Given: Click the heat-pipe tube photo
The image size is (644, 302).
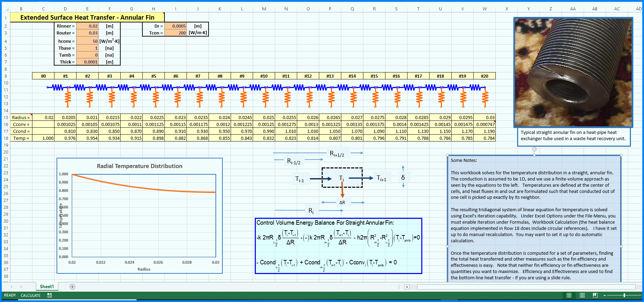Looking at the screenshot, I should click(573, 72).
